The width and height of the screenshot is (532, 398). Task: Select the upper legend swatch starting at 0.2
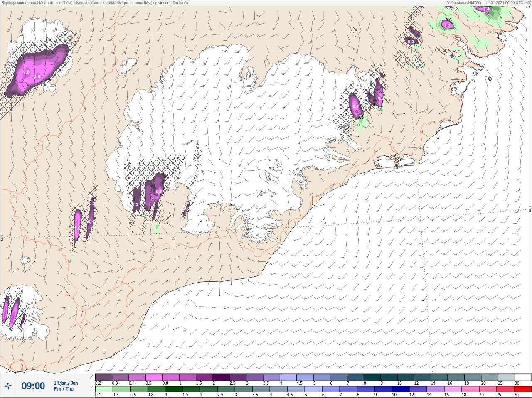(103, 377)
